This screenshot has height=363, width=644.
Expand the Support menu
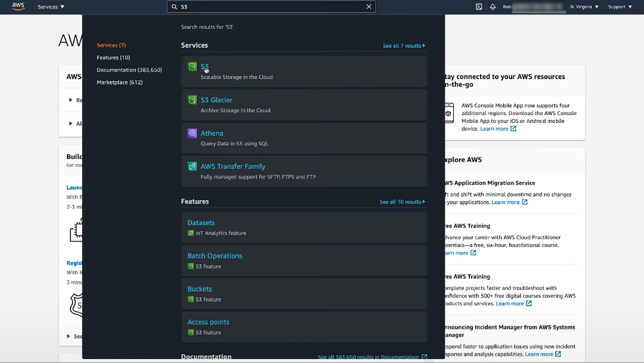coord(620,7)
